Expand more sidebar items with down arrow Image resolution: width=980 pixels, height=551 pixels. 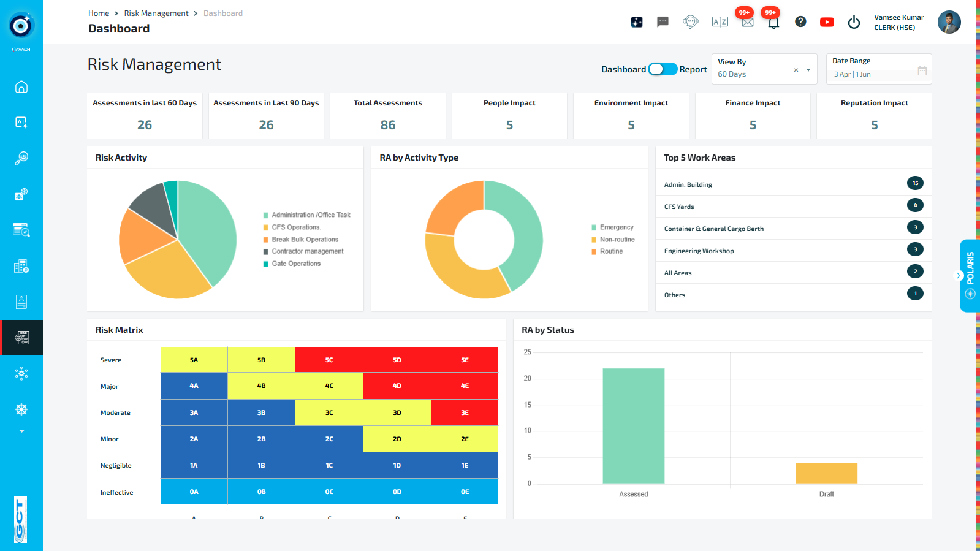point(21,431)
